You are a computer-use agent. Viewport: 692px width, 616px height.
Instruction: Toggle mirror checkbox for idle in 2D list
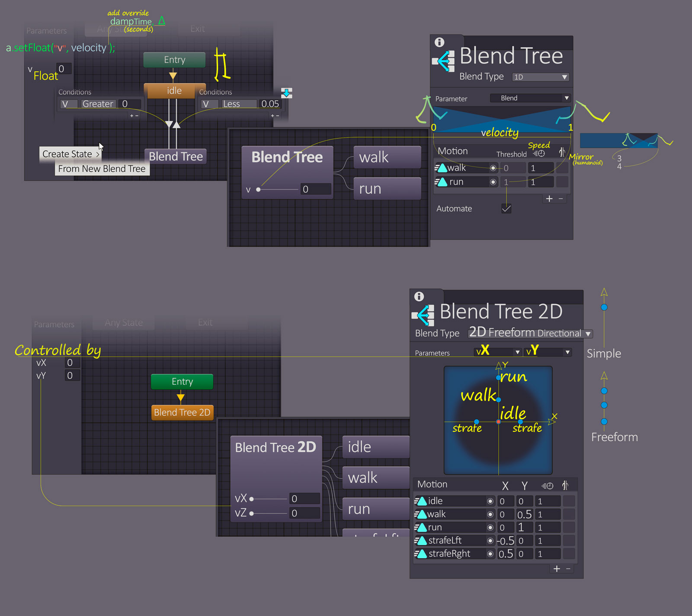point(569,501)
